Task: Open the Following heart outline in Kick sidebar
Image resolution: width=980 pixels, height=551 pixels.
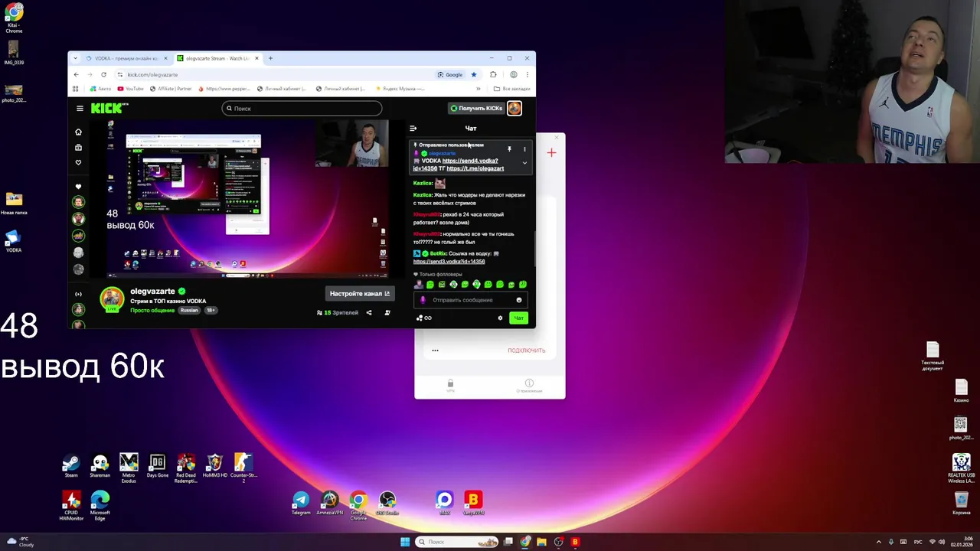Action: 78,162
